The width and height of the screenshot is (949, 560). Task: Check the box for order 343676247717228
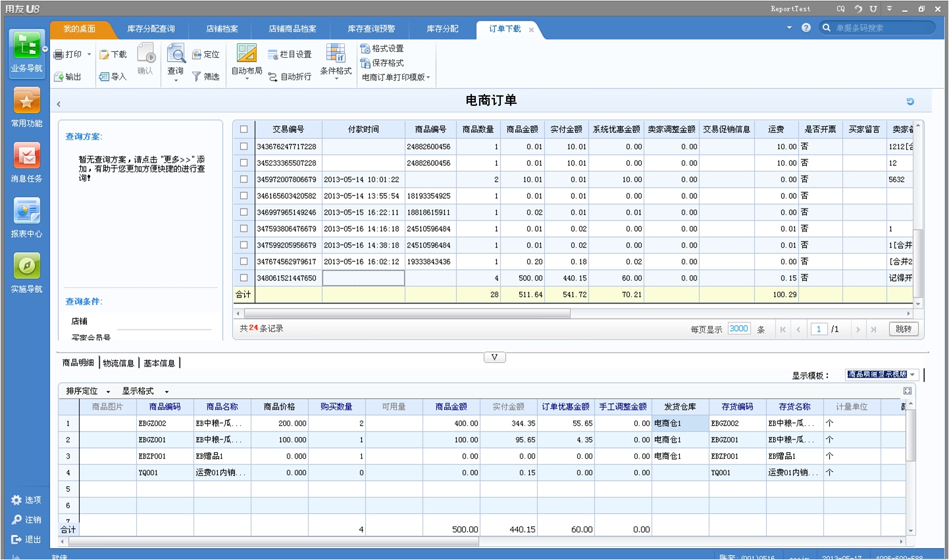(x=244, y=146)
